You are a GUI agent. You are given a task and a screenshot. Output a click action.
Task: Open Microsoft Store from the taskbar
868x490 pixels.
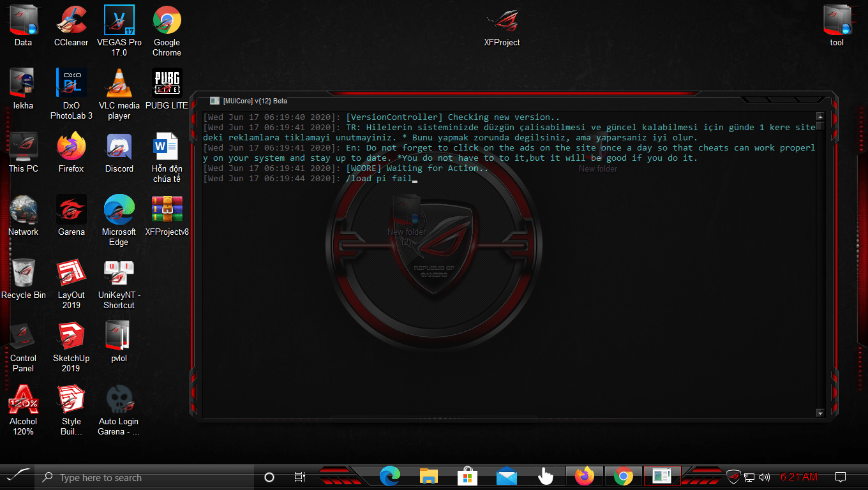tap(467, 477)
